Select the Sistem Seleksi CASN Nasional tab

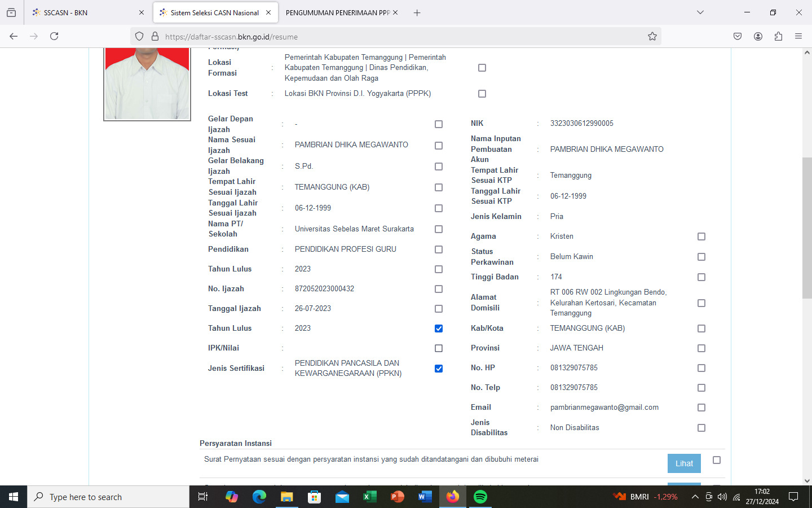[x=215, y=12]
